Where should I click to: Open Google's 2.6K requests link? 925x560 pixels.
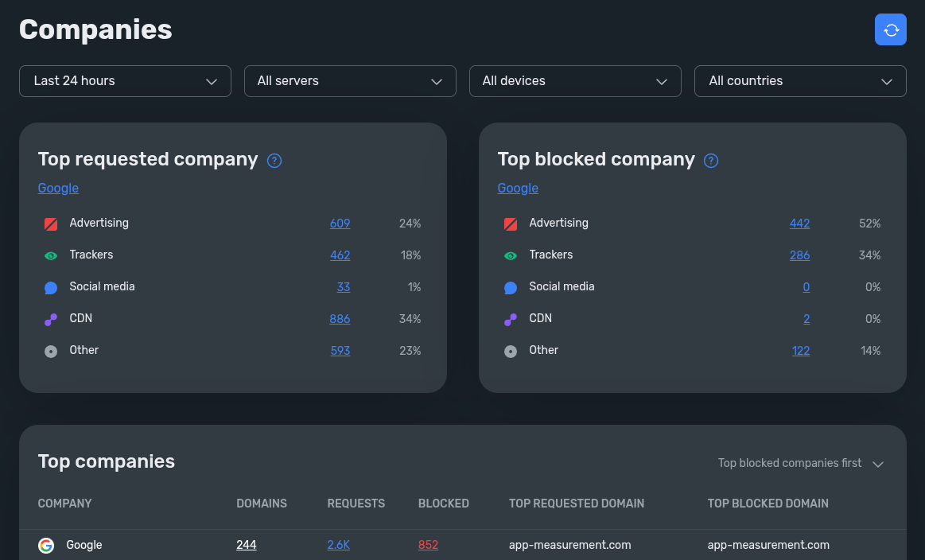(x=339, y=545)
